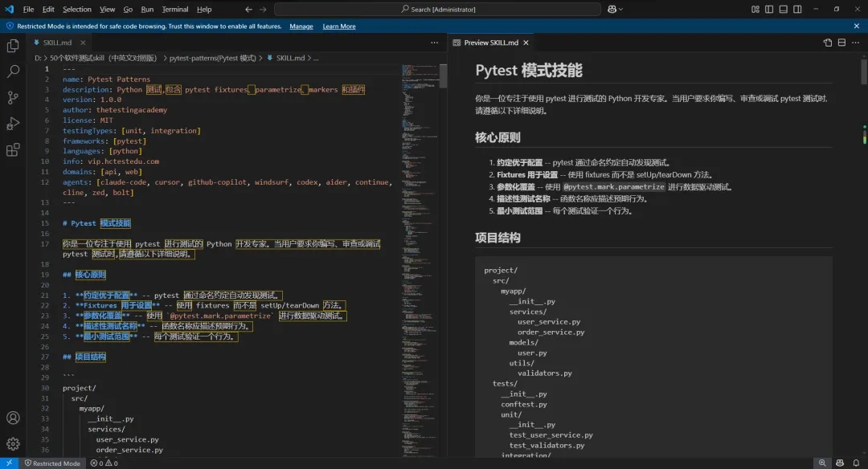Open the Copilot chat icon in title bar

point(612,10)
